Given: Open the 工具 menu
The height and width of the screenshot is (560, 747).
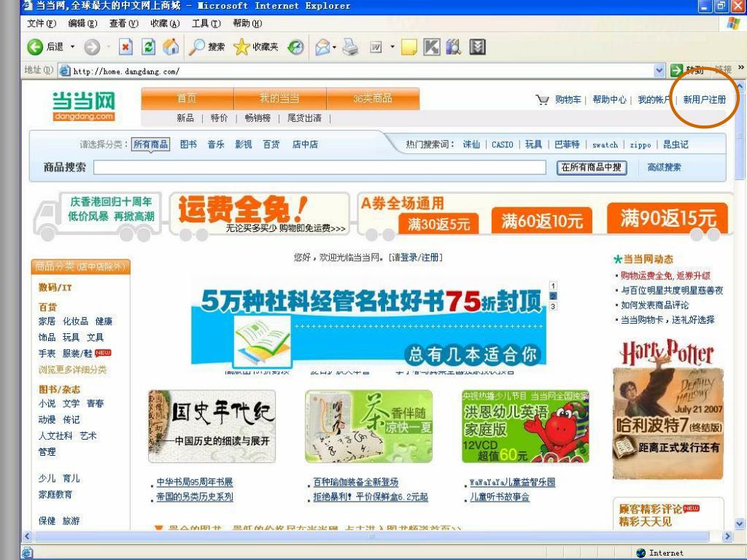Looking at the screenshot, I should point(206,23).
